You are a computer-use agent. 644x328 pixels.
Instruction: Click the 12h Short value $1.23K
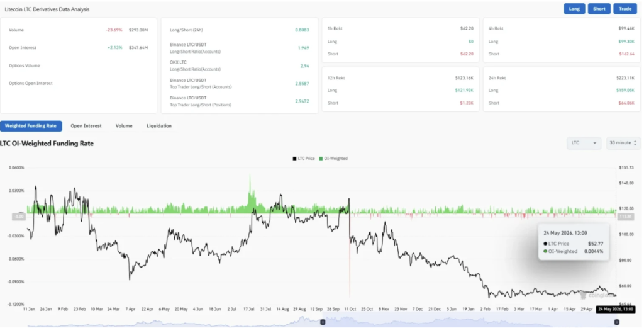(467, 103)
